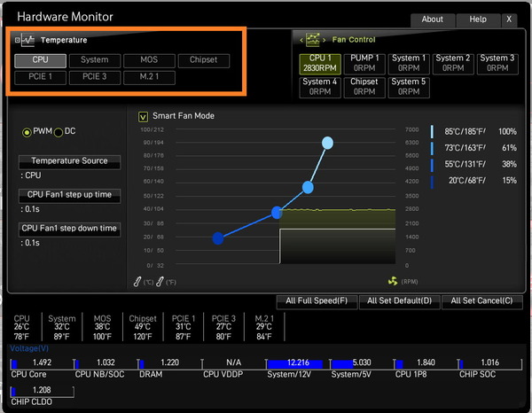Open the Temperature Source setting
This screenshot has height=413, width=532.
[x=69, y=162]
